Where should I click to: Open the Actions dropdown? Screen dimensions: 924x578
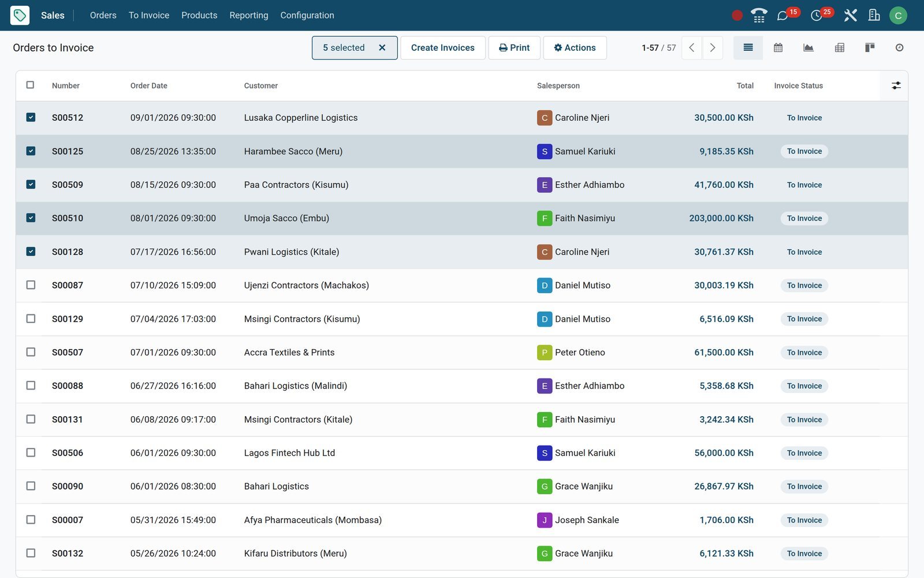coord(575,48)
